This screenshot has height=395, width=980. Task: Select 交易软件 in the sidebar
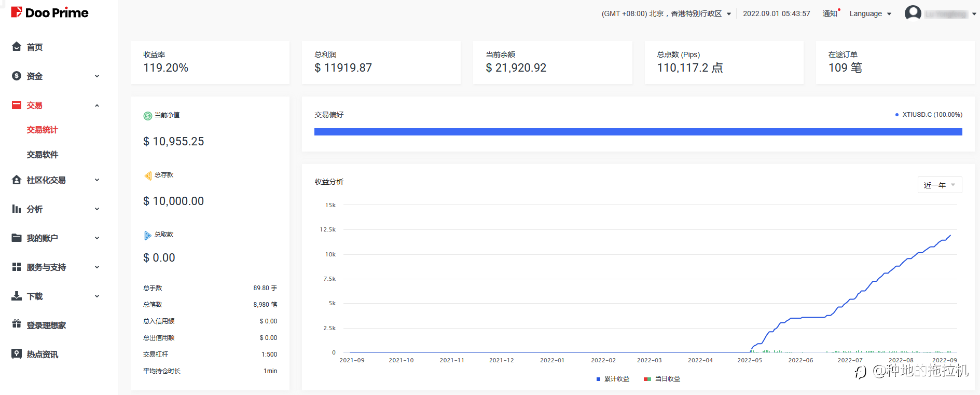(43, 155)
